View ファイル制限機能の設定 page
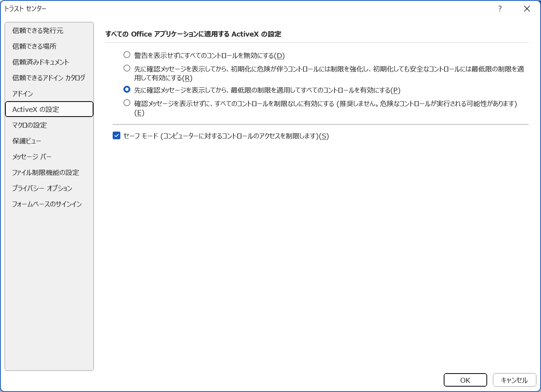 (x=46, y=172)
